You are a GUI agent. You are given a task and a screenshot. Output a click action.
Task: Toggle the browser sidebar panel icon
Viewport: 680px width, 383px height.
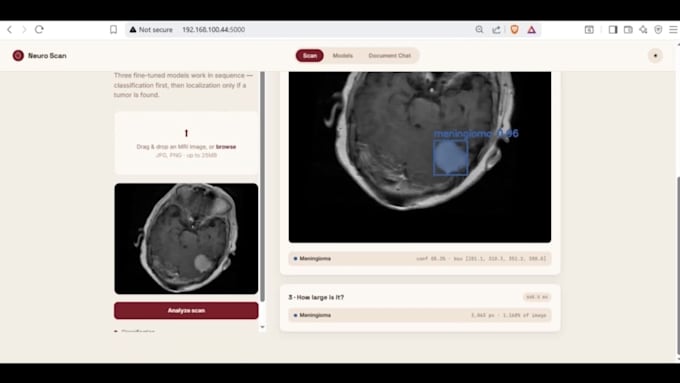(613, 29)
